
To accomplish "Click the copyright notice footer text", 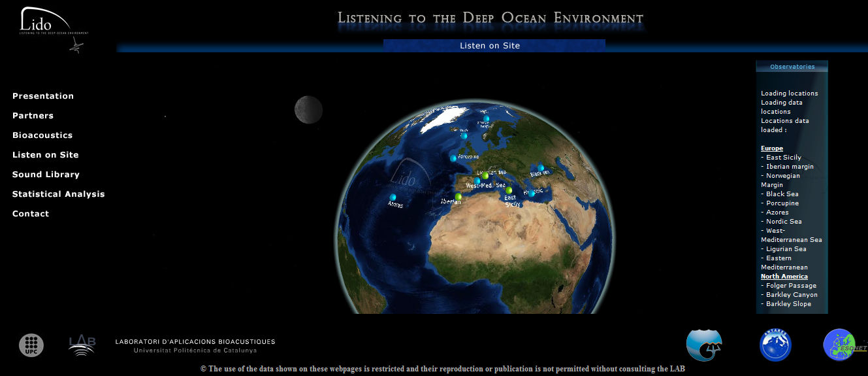I will [442, 369].
